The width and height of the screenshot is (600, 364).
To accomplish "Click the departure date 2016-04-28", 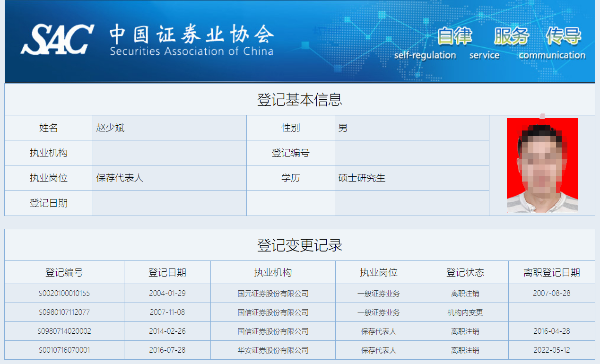I will tap(552, 331).
